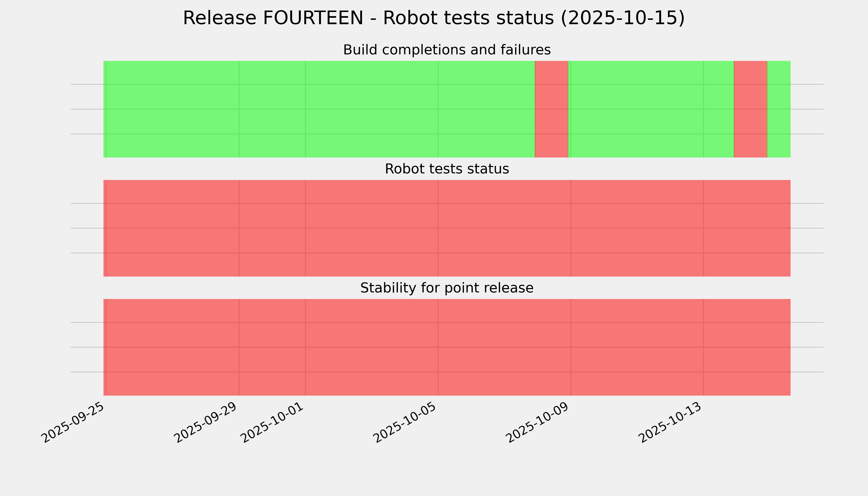Screen dimensions: 868x496
Task: Click the main title 'Release FOURTEEN - Robot tests status'
Action: (433, 18)
